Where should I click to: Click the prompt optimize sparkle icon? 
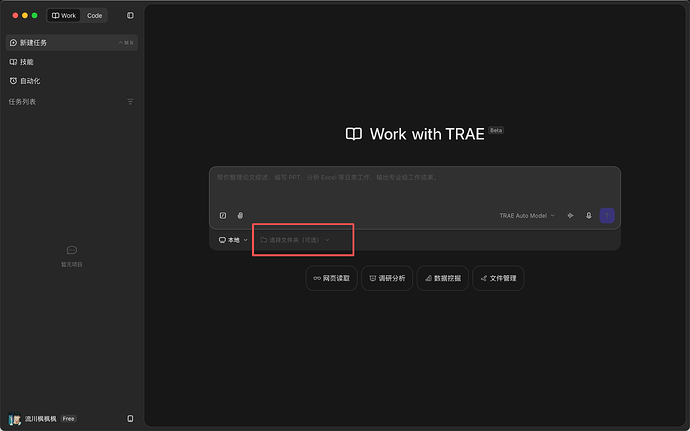coord(570,215)
